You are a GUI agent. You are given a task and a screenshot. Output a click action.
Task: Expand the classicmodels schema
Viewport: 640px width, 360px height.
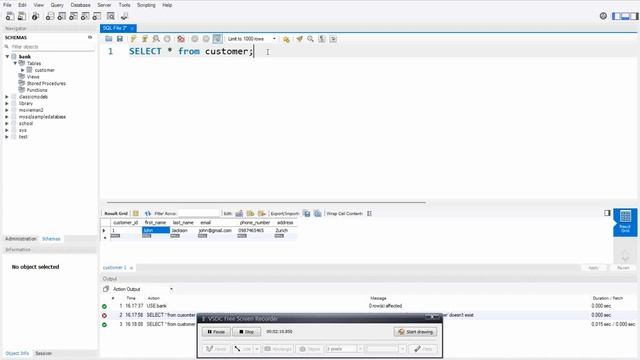click(x=7, y=97)
